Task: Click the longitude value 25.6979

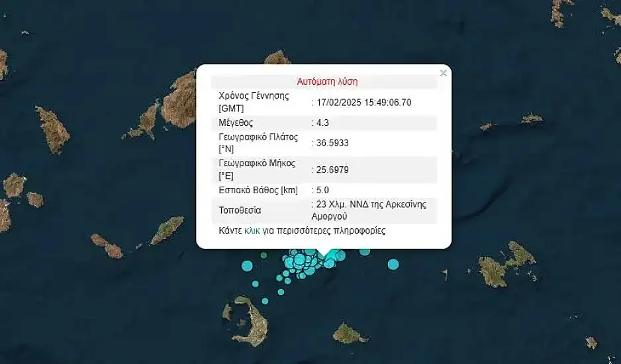Action: [332, 169]
